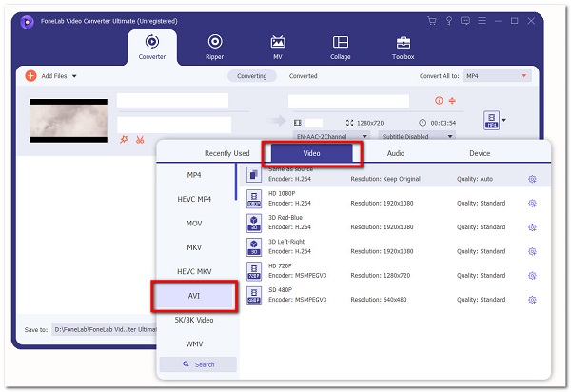Click the Same as source preset icon
The image size is (571, 392).
[254, 175]
